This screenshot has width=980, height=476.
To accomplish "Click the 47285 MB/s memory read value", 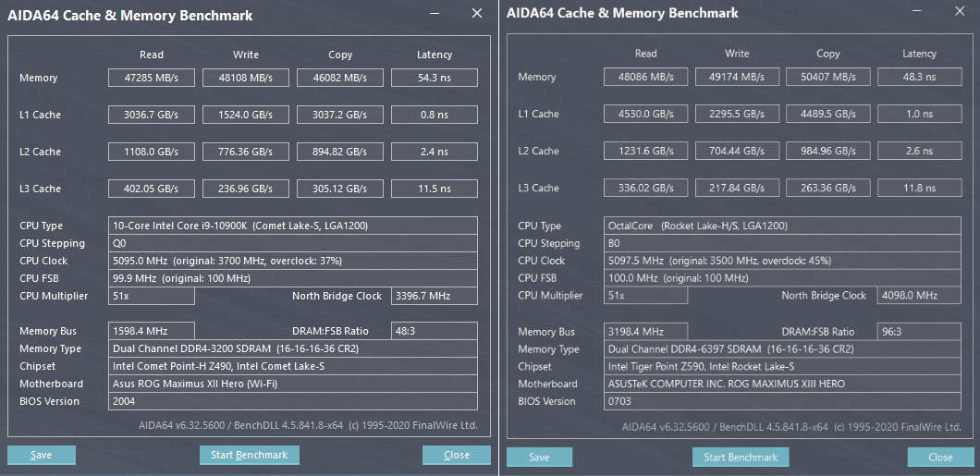I will pos(152,78).
